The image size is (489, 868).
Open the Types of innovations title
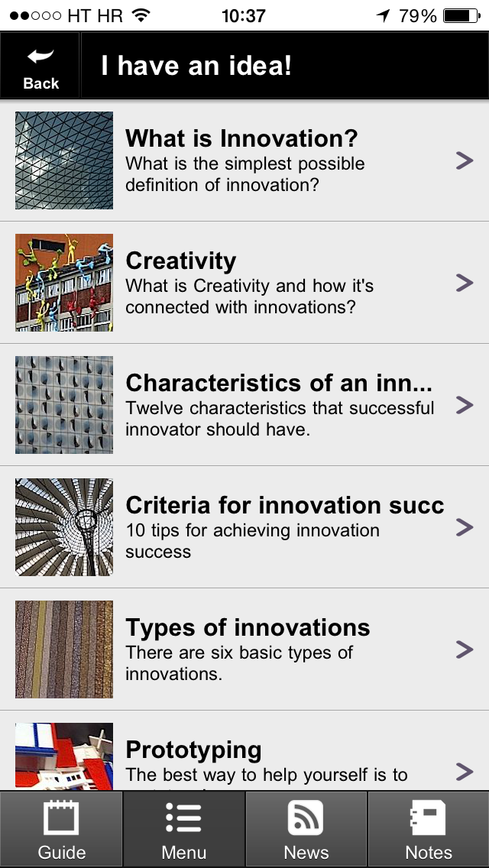click(x=248, y=628)
